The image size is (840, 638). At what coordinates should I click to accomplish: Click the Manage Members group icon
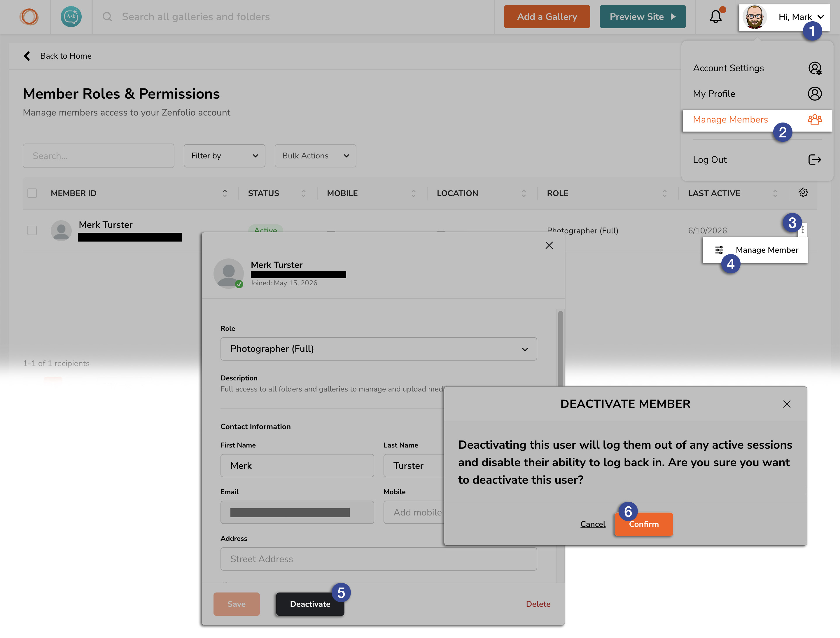(x=815, y=120)
